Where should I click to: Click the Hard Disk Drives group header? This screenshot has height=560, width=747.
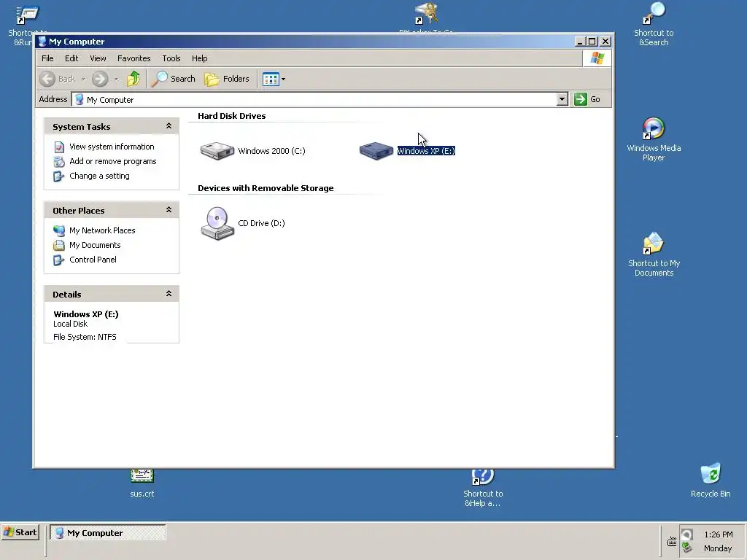pos(231,116)
